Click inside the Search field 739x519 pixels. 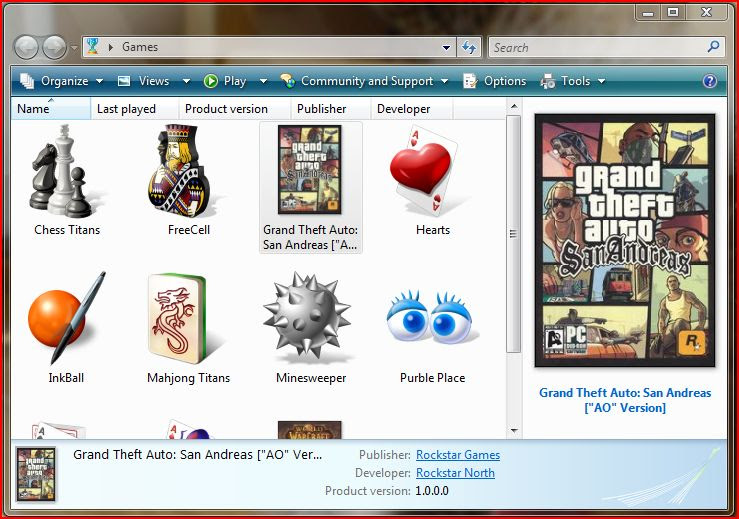(x=599, y=47)
